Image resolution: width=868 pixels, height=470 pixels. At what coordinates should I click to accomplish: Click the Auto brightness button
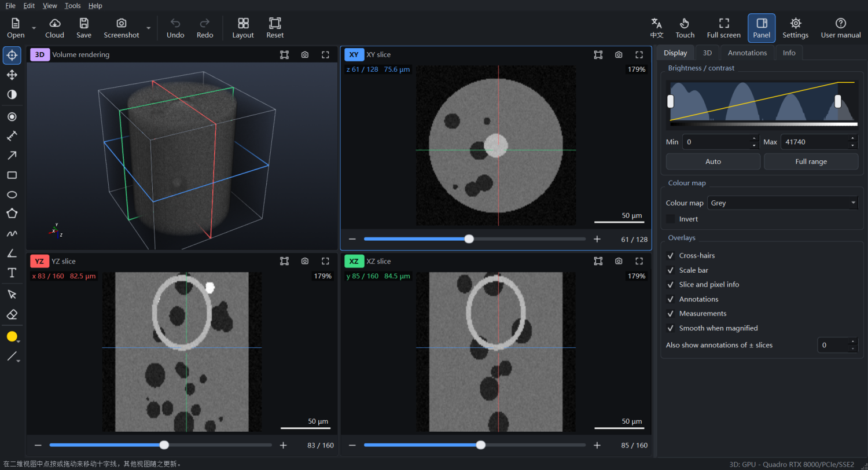coord(713,161)
